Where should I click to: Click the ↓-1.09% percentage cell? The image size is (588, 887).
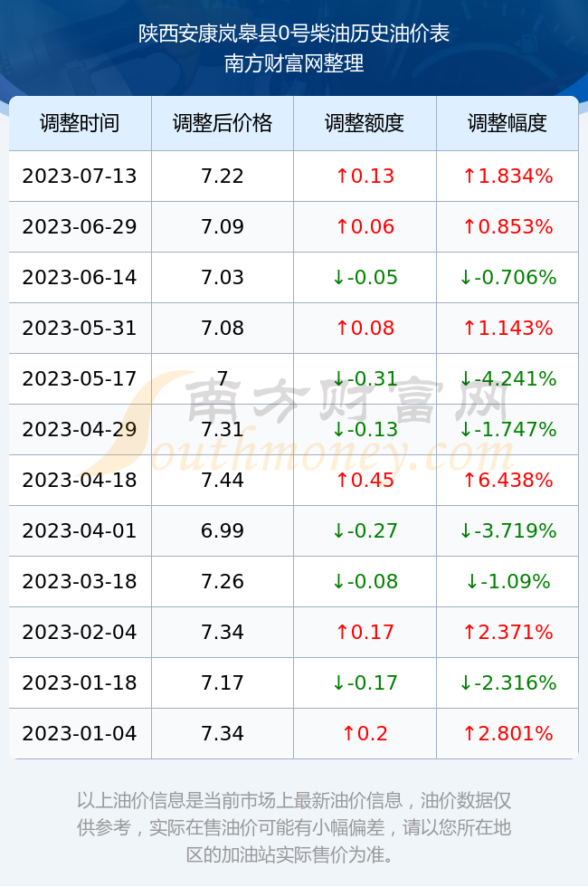point(507,581)
